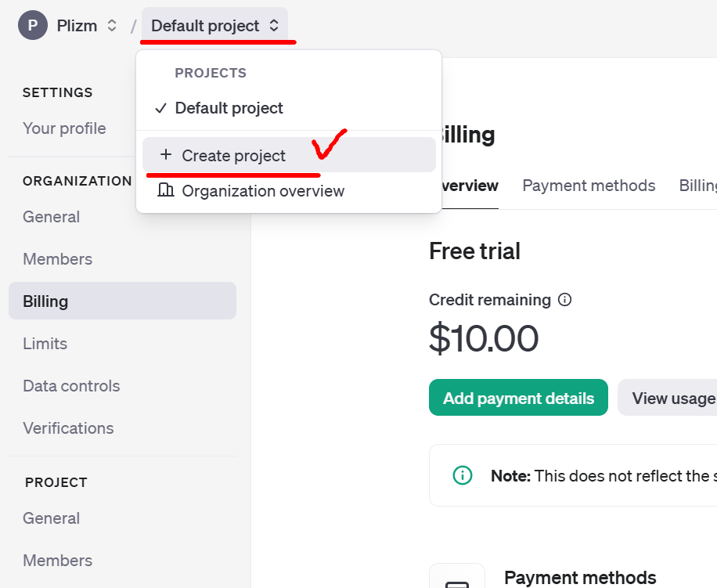Open the Limits page in sidebar
This screenshot has height=588, width=717.
click(x=45, y=344)
